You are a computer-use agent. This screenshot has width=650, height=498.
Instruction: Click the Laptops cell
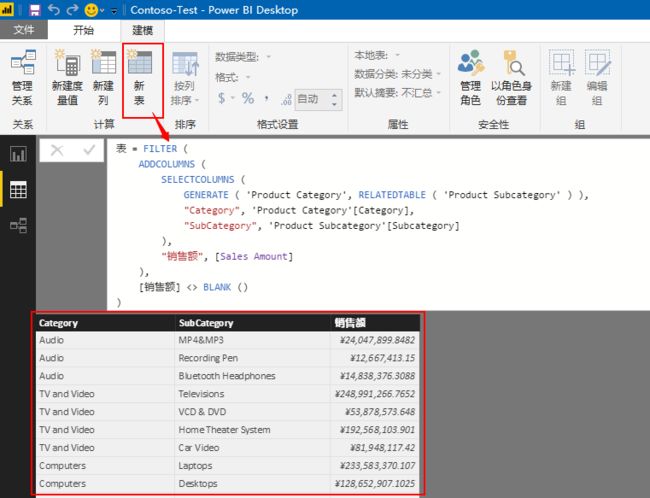[x=252, y=466]
